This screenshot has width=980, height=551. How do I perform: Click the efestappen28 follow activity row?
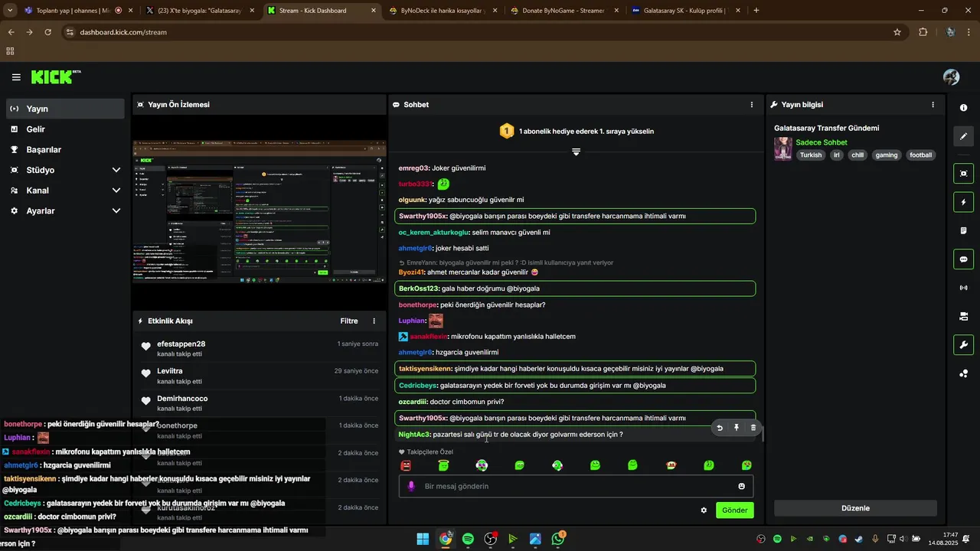coord(260,349)
